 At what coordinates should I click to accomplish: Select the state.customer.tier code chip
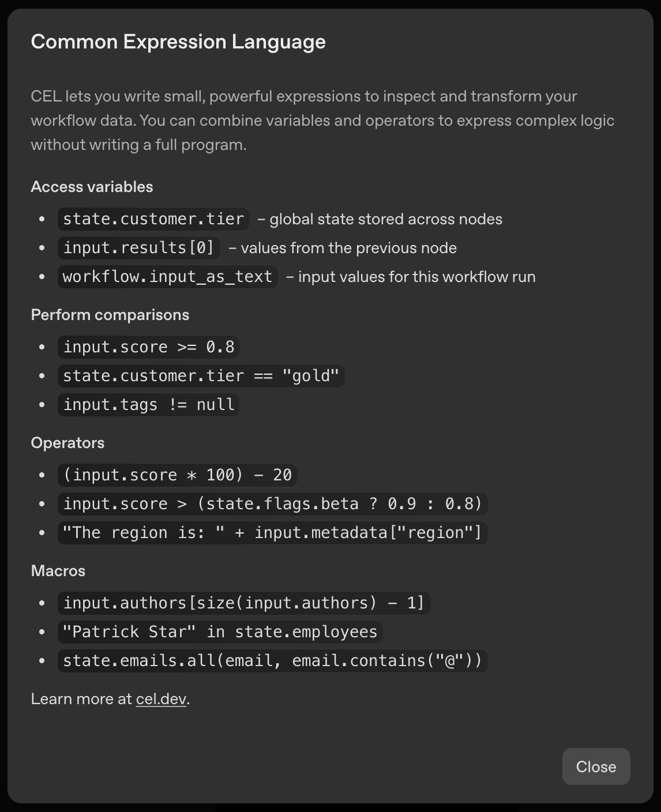click(x=152, y=219)
